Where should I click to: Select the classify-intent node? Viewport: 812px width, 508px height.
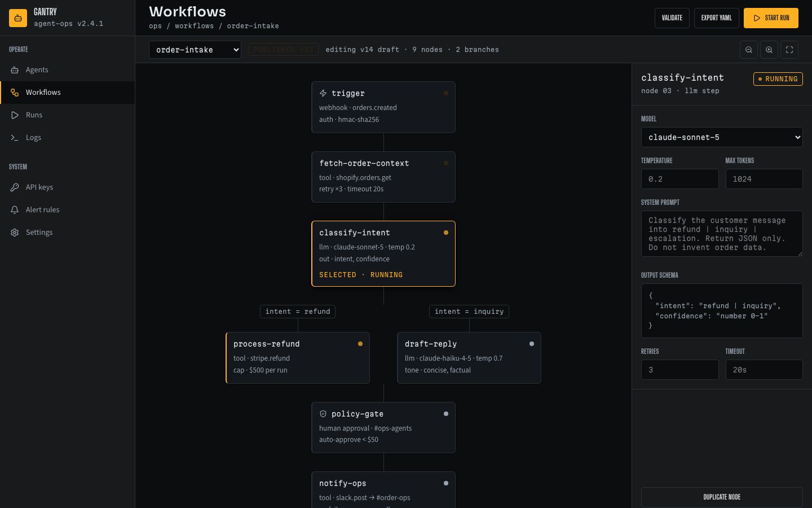coord(383,254)
